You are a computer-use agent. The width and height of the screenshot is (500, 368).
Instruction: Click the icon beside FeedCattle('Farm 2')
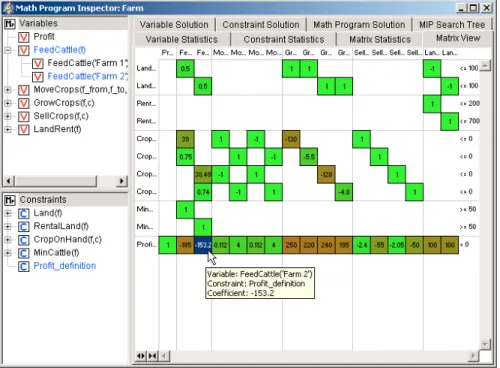(x=38, y=77)
